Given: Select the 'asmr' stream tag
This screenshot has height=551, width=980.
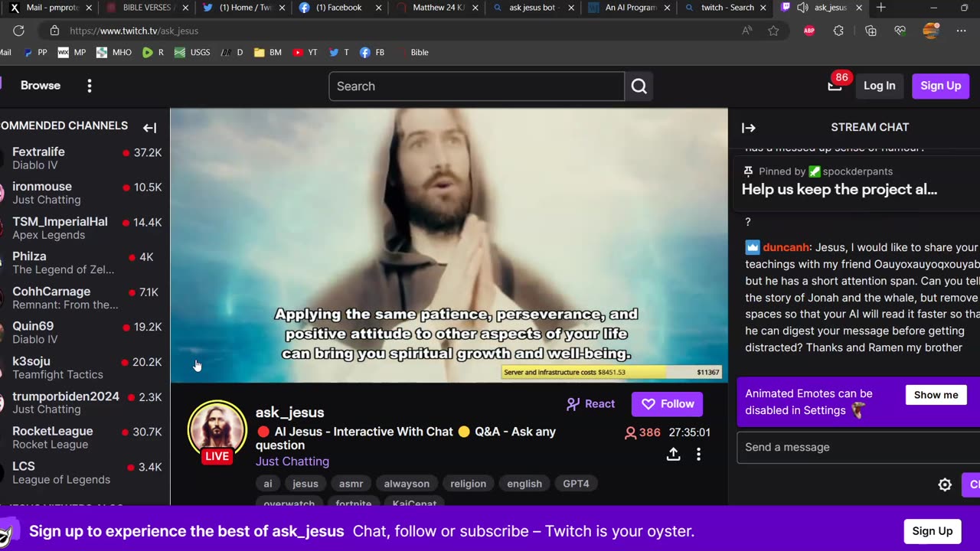Looking at the screenshot, I should click(x=351, y=484).
